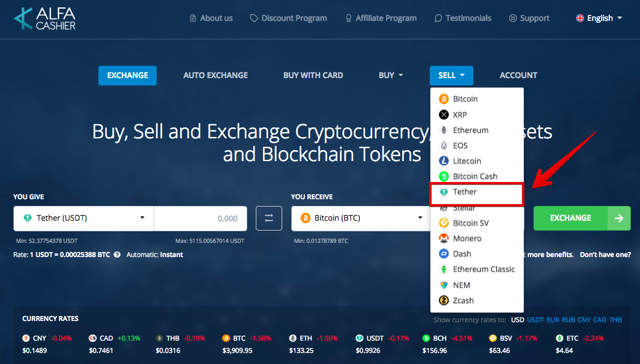Select Dash in the Sell list
The height and width of the screenshot is (364, 640).
pyautogui.click(x=476, y=254)
